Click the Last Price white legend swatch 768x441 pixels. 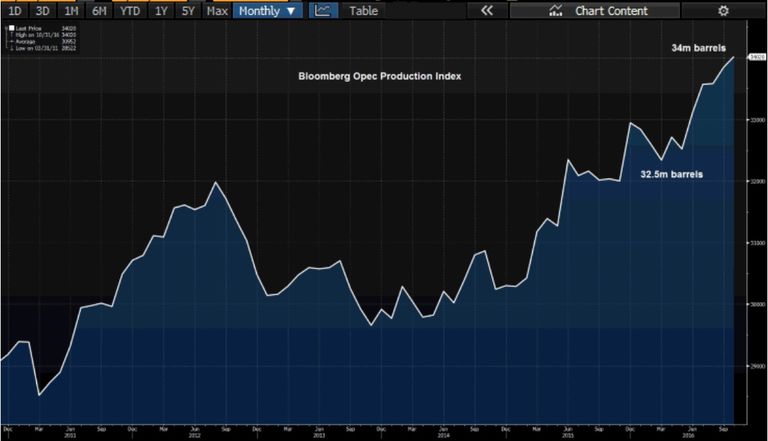pos(11,28)
